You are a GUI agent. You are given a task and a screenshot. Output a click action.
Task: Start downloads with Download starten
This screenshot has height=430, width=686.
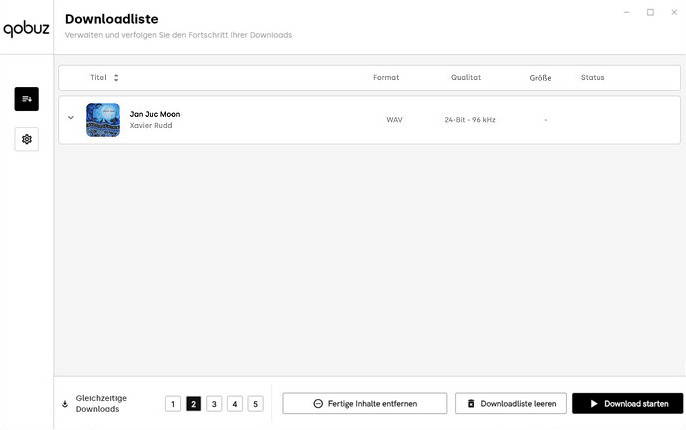(627, 403)
